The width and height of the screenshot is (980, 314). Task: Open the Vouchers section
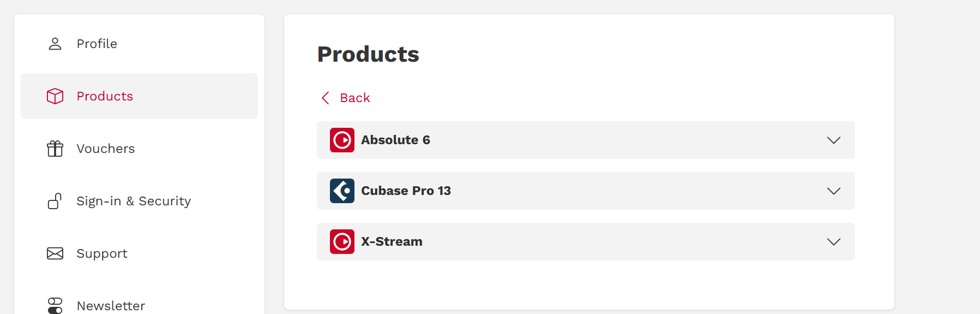click(x=106, y=149)
